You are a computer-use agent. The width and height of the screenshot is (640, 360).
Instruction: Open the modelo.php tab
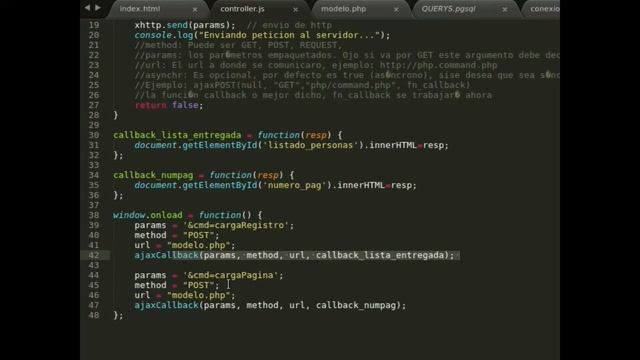coord(343,9)
